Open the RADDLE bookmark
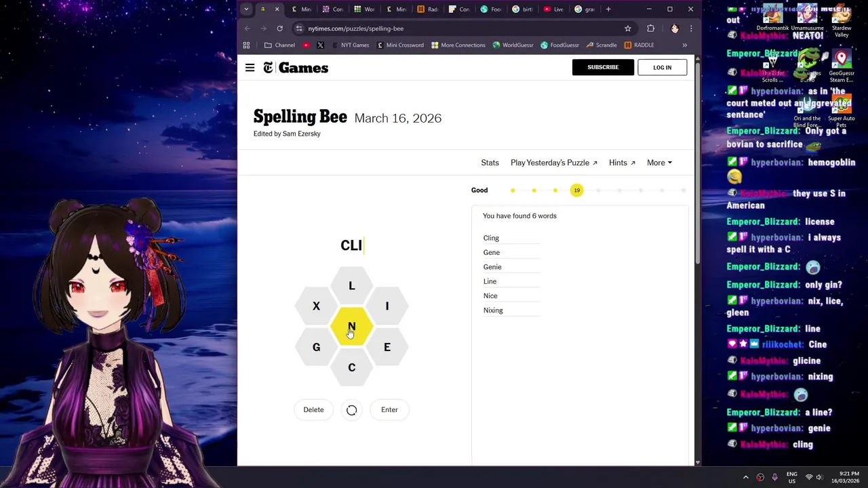868x488 pixels. (639, 45)
